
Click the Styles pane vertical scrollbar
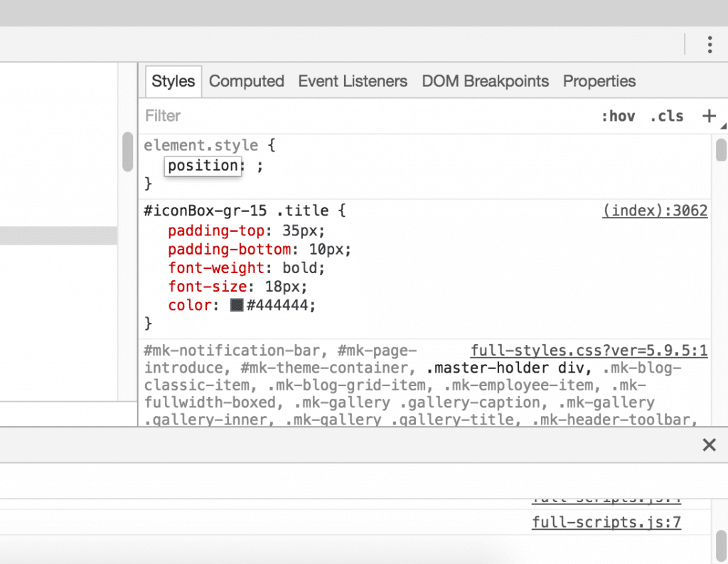(719, 151)
